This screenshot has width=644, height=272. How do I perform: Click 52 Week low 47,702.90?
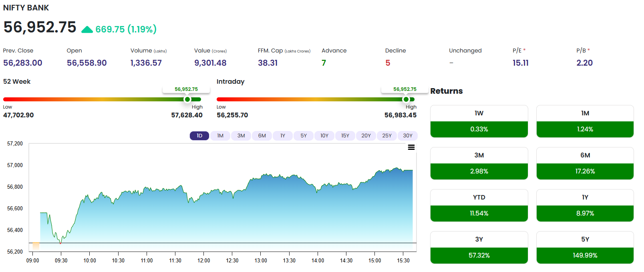click(18, 115)
